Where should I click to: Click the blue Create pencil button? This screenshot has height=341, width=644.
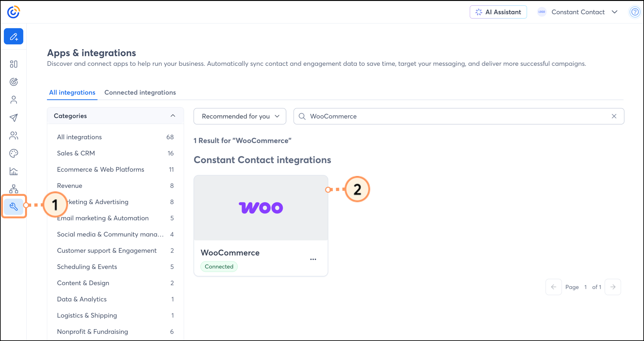tap(13, 36)
